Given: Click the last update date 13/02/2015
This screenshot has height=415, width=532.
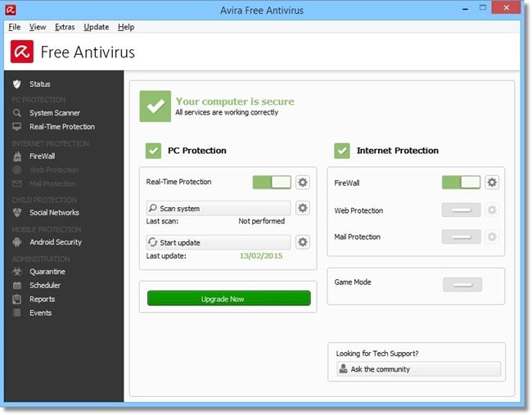Looking at the screenshot, I should coord(261,255).
